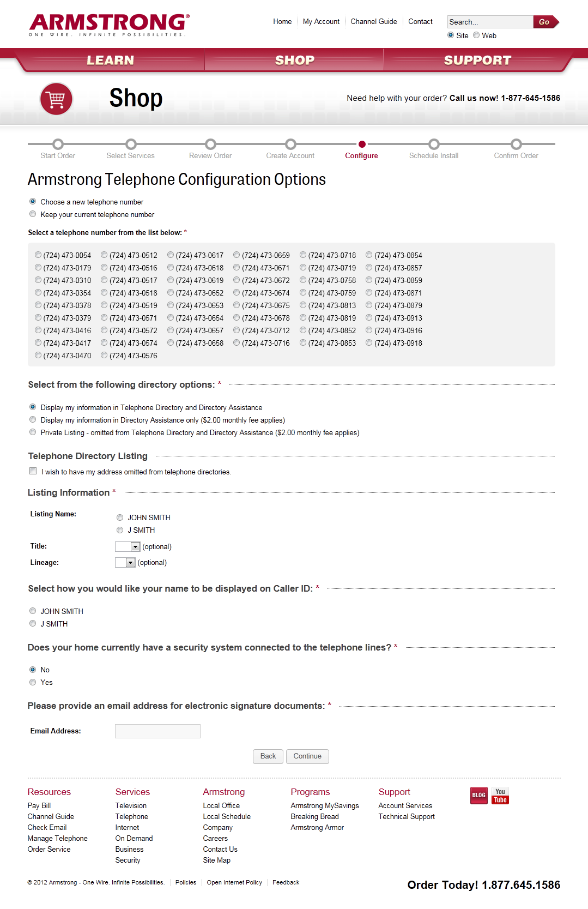Open the YouTube icon in footer
Image resolution: width=588 pixels, height=909 pixels.
(500, 796)
